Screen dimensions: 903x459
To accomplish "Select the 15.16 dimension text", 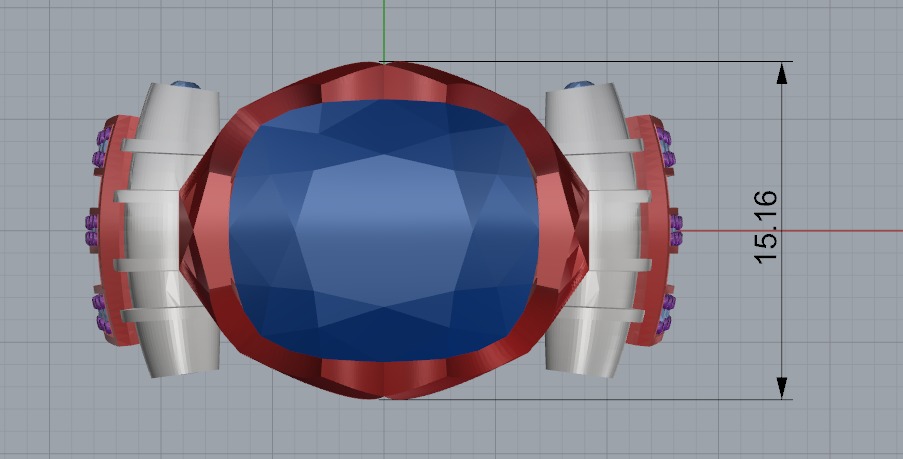I will click(x=766, y=227).
